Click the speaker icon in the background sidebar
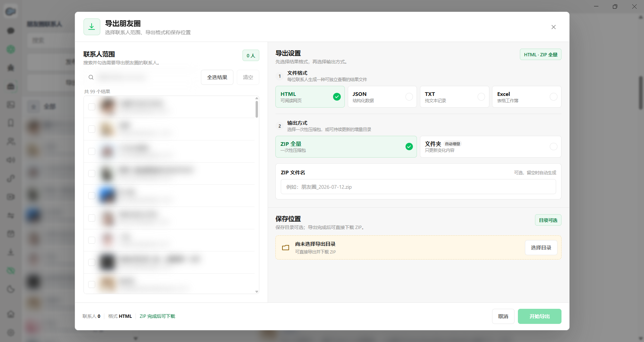The height and width of the screenshot is (342, 644). [11, 160]
